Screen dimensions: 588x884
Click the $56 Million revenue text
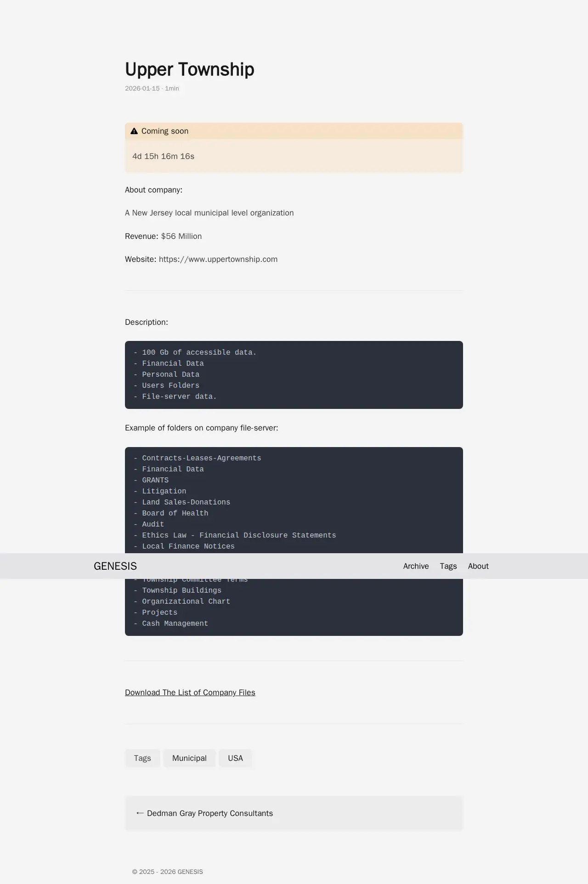click(x=181, y=236)
